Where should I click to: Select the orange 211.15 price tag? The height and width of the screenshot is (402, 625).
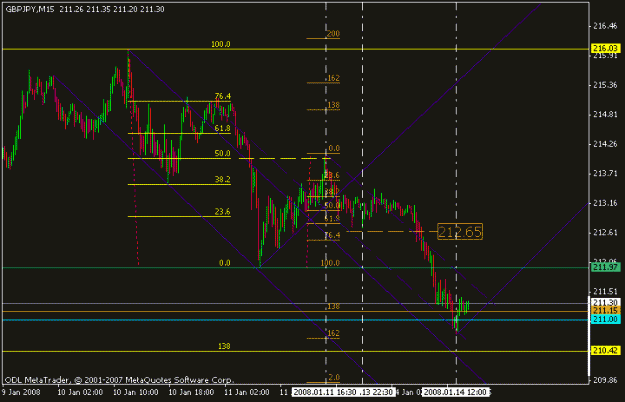(605, 311)
